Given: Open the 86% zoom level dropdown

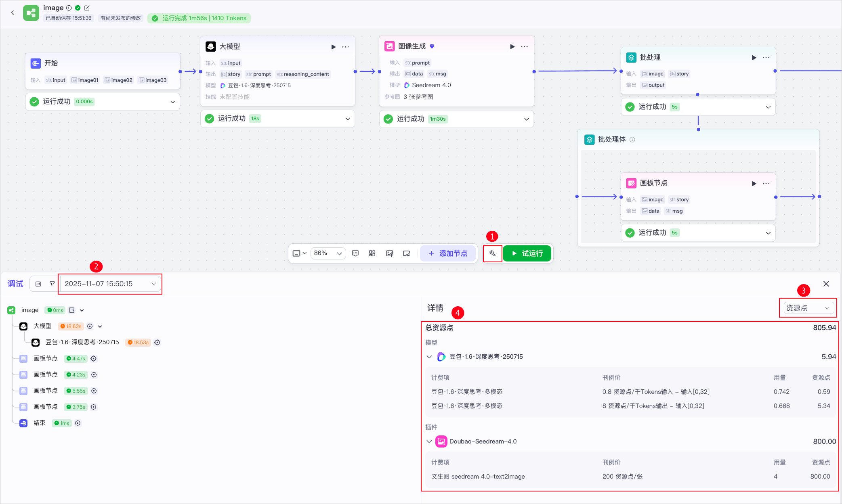Looking at the screenshot, I should 328,253.
